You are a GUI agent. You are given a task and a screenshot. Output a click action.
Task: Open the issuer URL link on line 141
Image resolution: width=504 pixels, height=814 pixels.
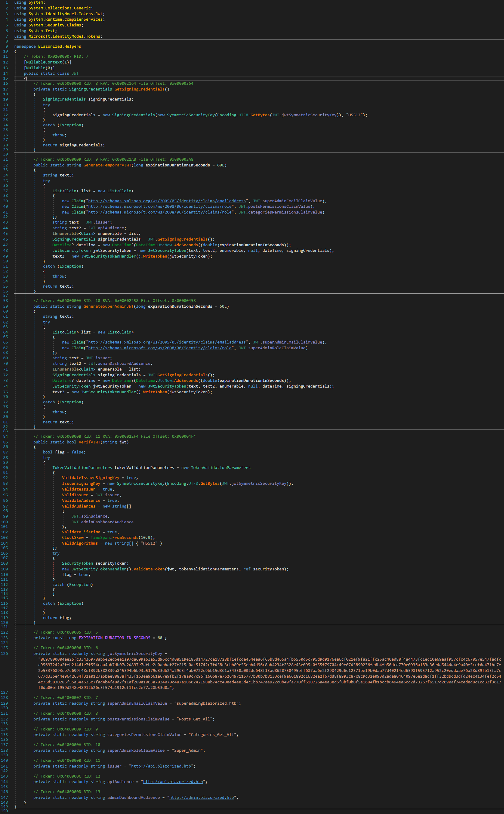(x=161, y=766)
